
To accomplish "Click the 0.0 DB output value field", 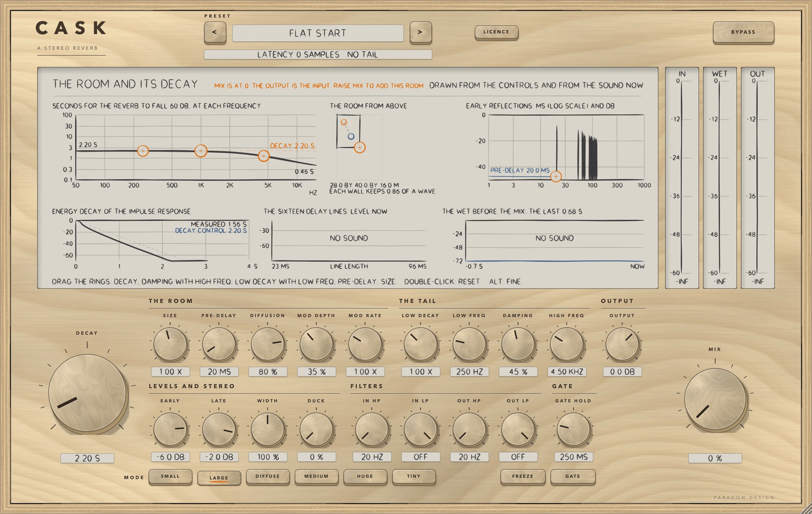I will click(623, 372).
